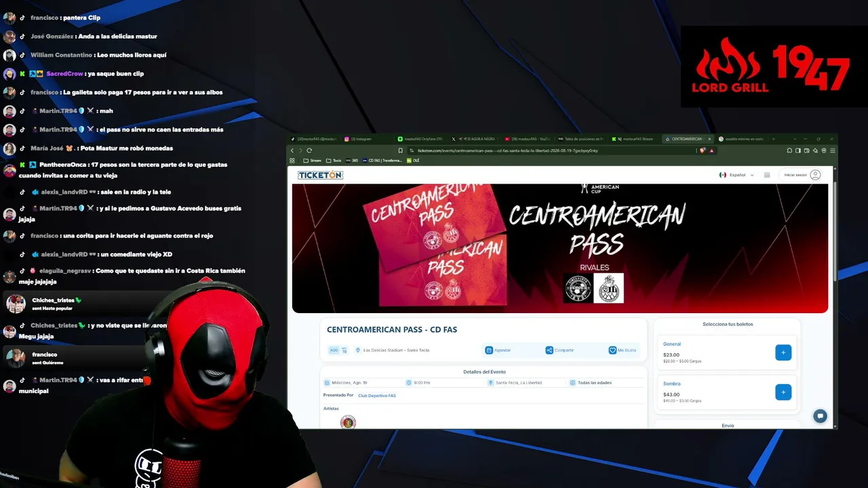
Task: Switch to the TikTok masturFAS tab
Action: click(x=314, y=139)
